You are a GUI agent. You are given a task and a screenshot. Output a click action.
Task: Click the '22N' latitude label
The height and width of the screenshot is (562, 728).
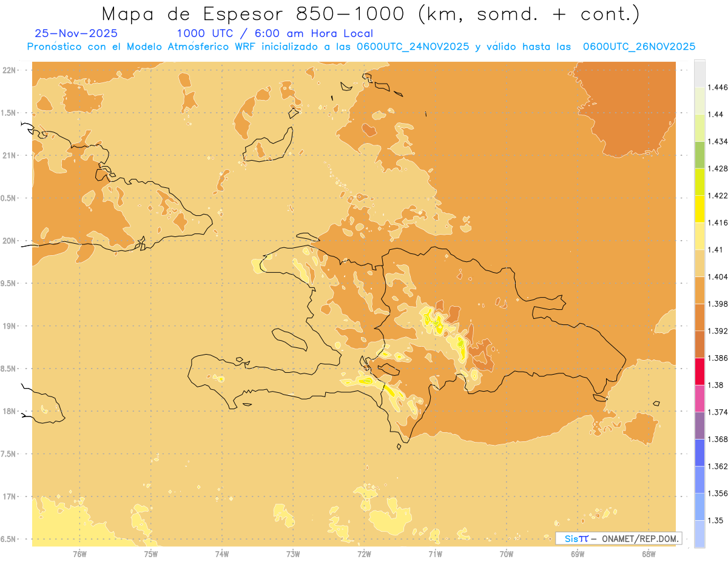[x=9, y=70]
